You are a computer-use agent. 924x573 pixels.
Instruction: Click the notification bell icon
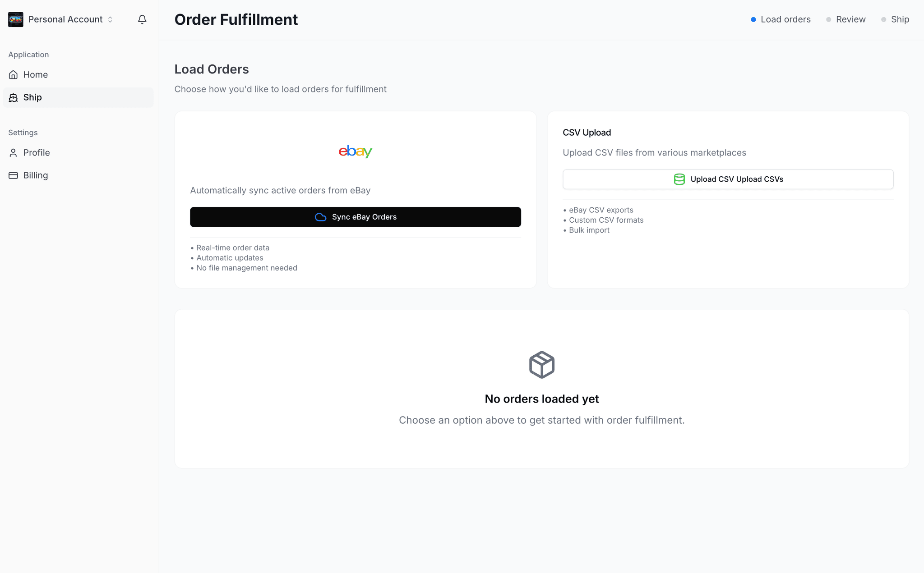pyautogui.click(x=142, y=19)
